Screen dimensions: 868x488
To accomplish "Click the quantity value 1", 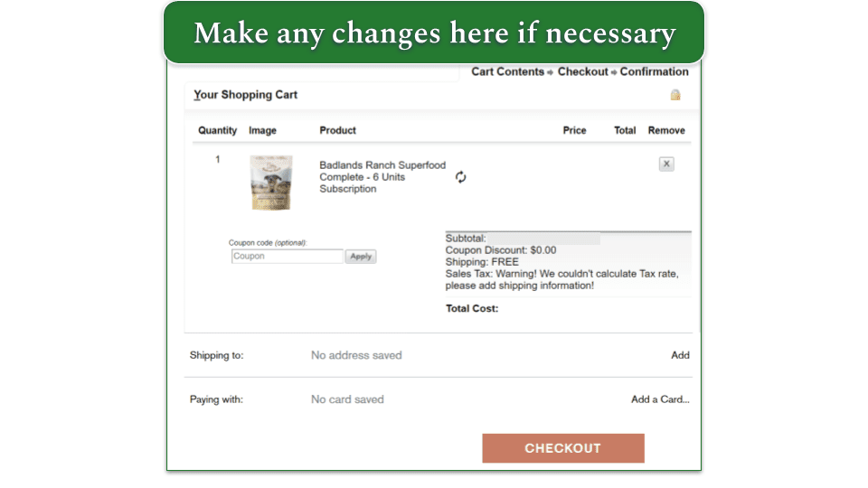I will 217,160.
